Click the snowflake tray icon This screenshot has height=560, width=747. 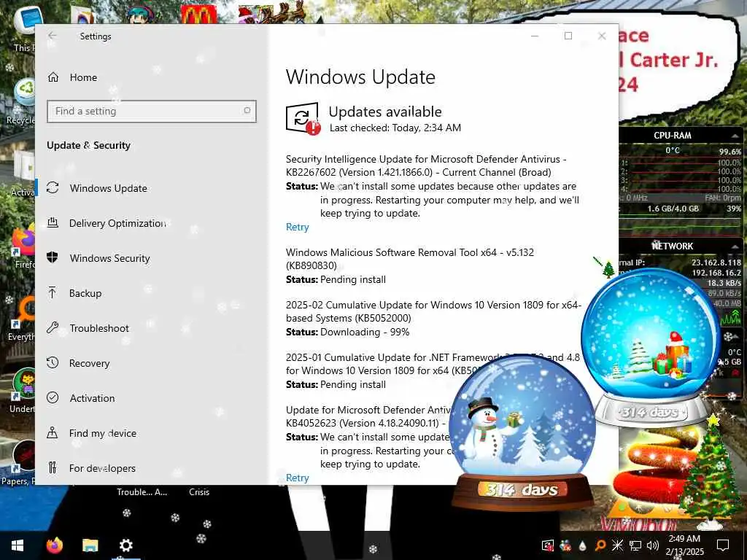(617, 545)
